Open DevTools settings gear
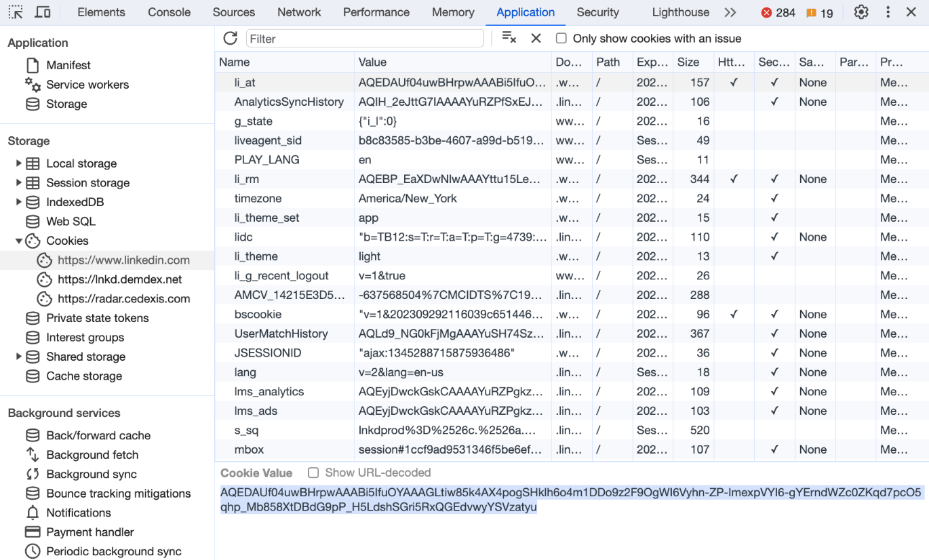 point(861,12)
